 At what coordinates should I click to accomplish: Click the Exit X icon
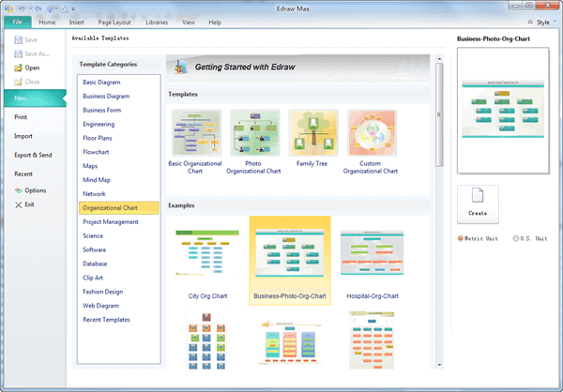19,204
